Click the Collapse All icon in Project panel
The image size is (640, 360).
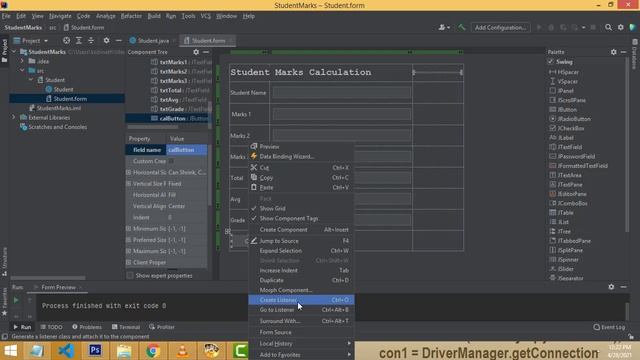[91, 40]
